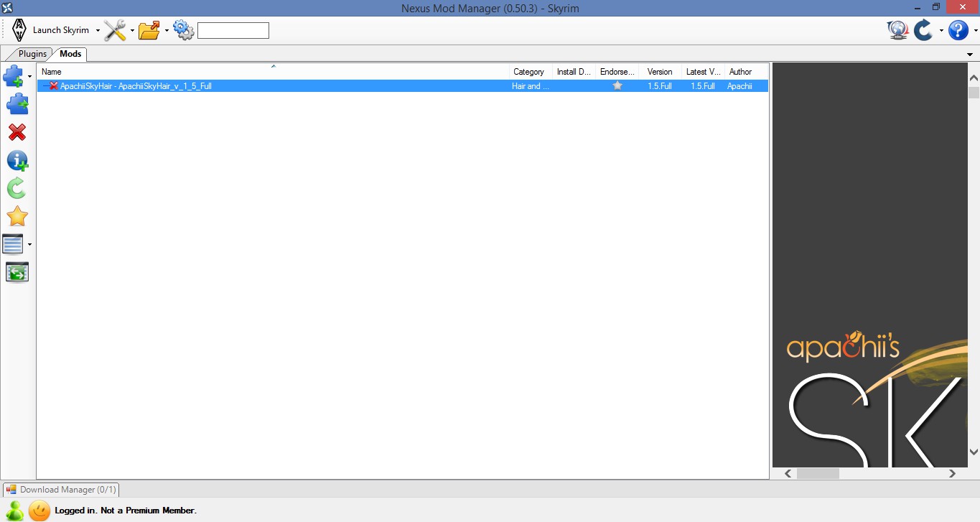980x522 pixels.
Task: Sort mods by the Category column header
Action: tap(529, 72)
